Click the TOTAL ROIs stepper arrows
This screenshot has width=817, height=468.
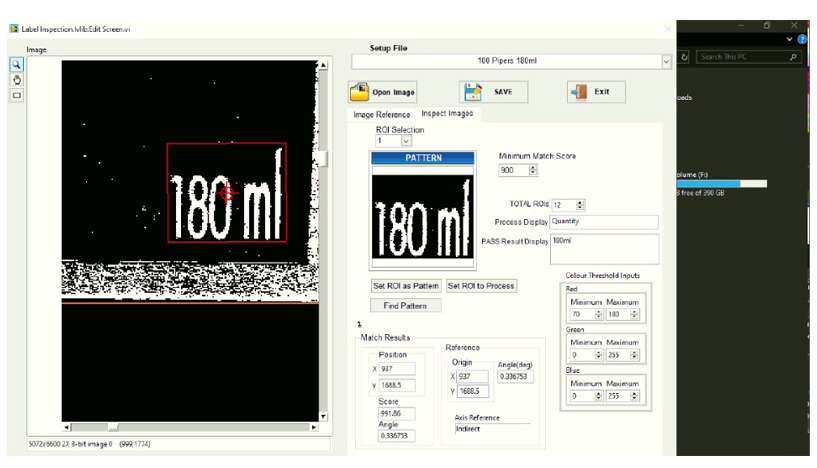pos(581,204)
